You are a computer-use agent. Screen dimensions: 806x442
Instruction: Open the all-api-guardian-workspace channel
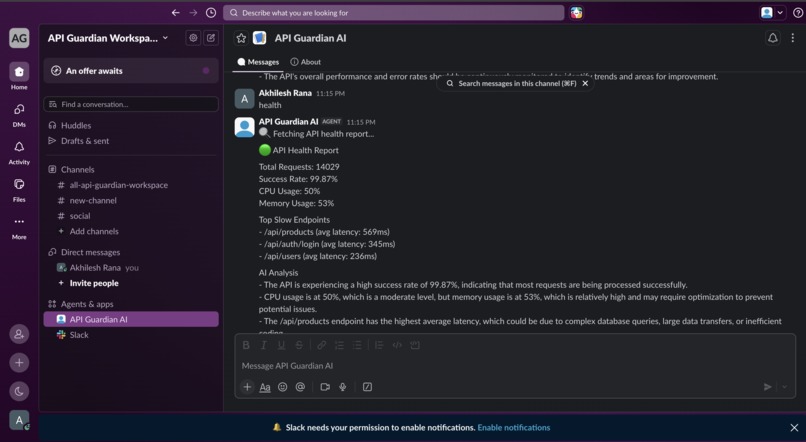(x=131, y=185)
